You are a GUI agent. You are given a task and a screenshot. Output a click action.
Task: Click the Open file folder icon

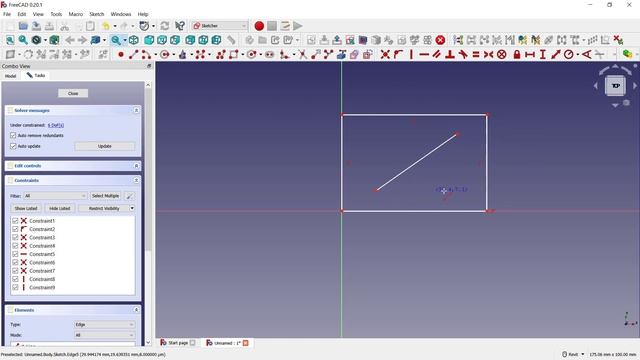[23, 26]
